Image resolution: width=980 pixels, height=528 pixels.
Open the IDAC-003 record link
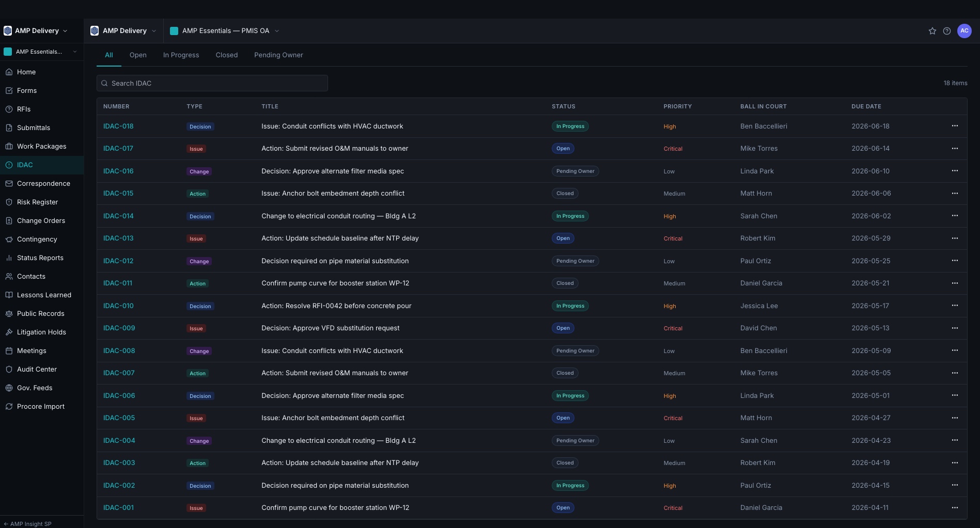coord(119,463)
